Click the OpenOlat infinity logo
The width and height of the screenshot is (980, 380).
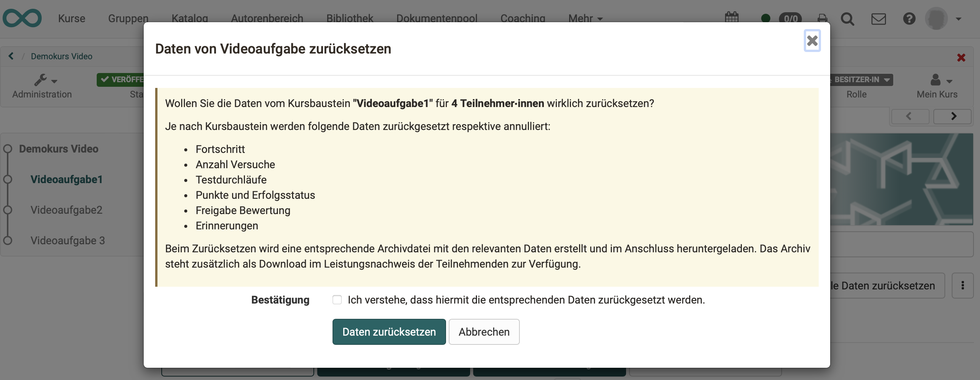pos(23,18)
